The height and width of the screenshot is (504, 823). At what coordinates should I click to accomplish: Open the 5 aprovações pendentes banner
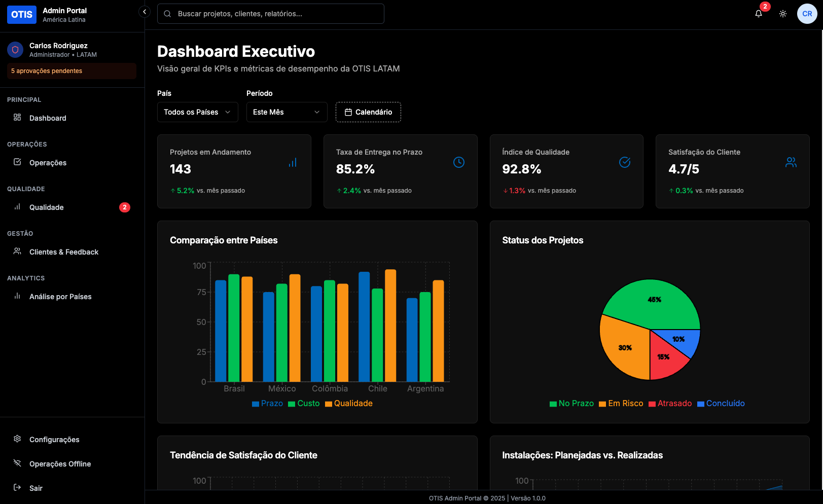(71, 71)
